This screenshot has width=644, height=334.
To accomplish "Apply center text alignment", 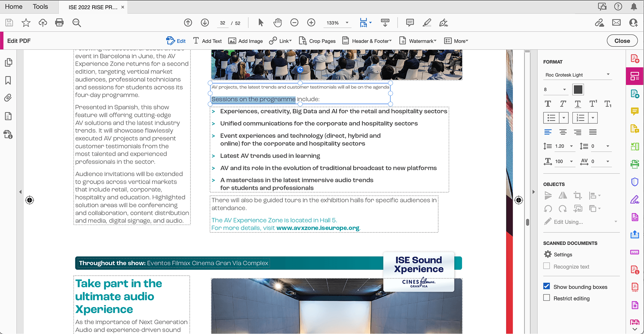I will point(563,132).
